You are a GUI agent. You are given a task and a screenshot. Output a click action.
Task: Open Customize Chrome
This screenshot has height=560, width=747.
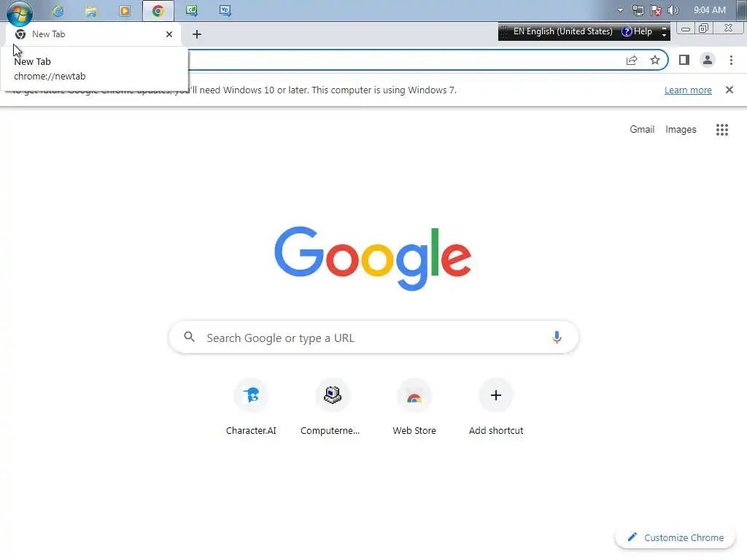point(676,537)
